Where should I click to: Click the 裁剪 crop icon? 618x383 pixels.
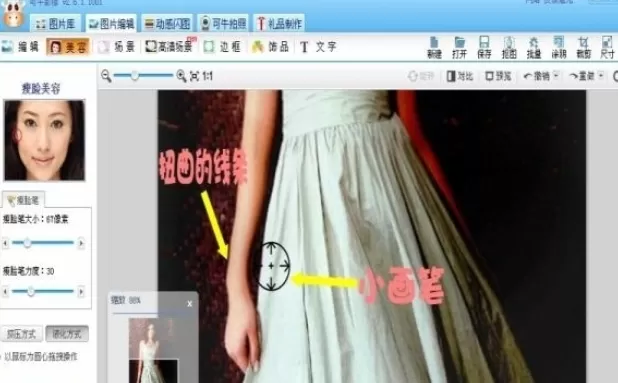[x=583, y=48]
